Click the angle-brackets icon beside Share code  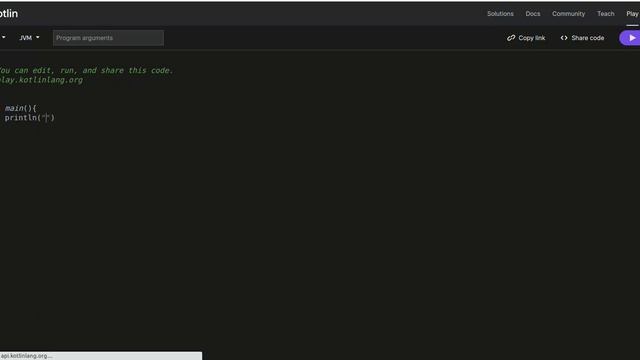pyautogui.click(x=564, y=38)
